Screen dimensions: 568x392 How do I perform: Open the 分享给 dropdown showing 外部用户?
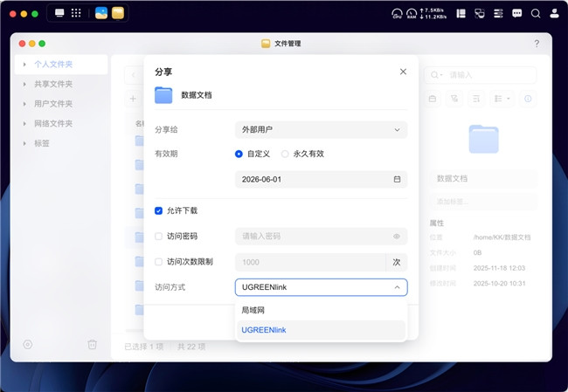coord(321,129)
